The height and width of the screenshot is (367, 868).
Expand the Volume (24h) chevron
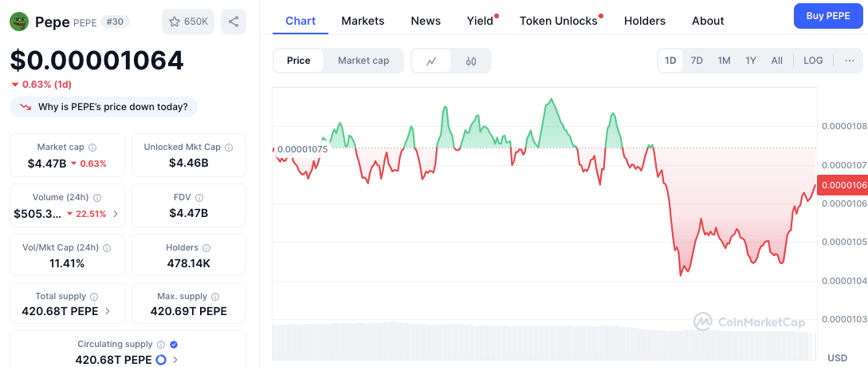pyautogui.click(x=116, y=214)
